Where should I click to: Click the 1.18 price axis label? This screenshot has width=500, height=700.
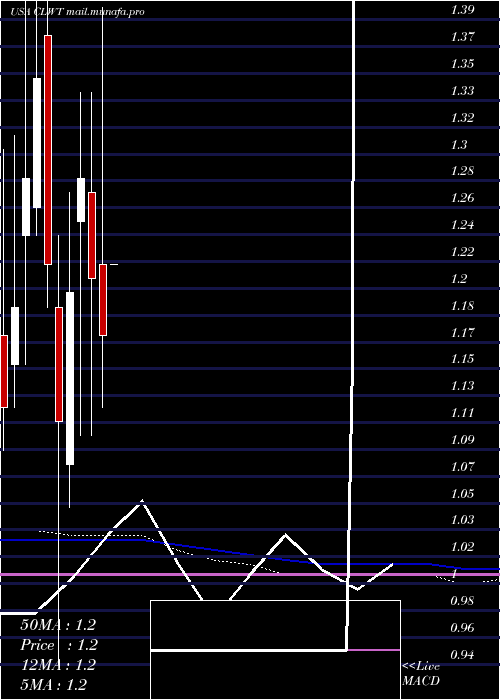tap(462, 306)
